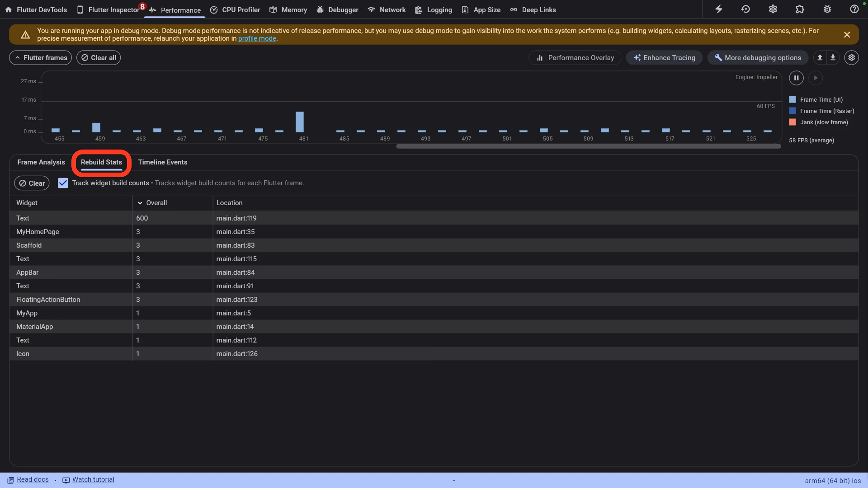Expand More debugging options menu

pos(758,57)
